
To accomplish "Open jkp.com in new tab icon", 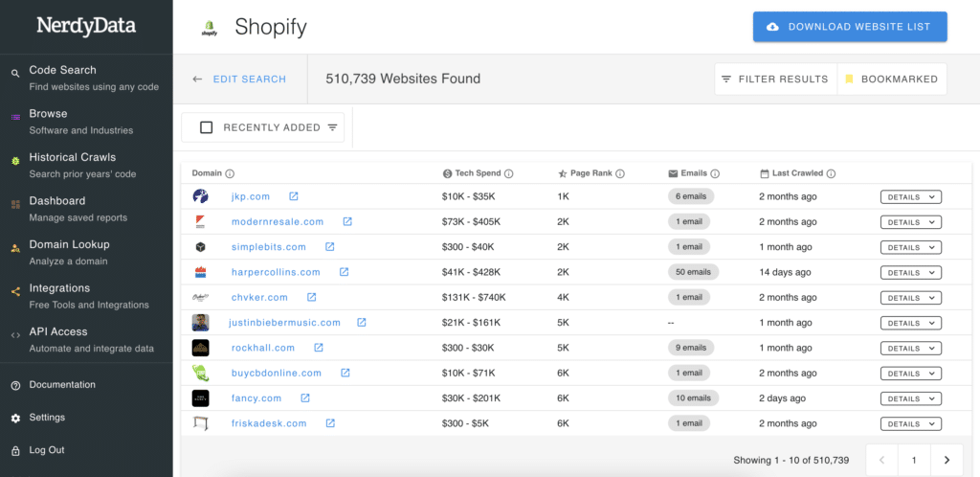I will coord(293,196).
